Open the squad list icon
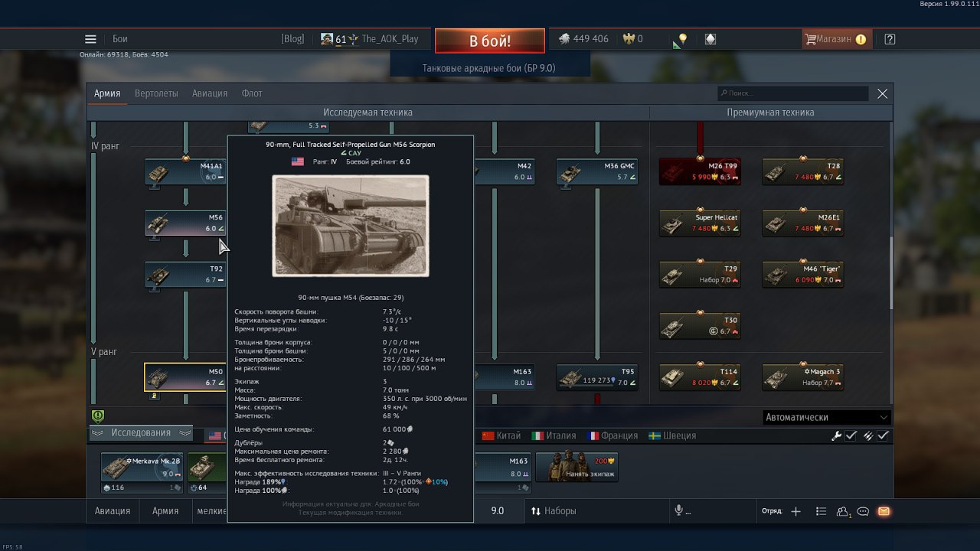Screen dimensions: 980x551 pos(822,511)
